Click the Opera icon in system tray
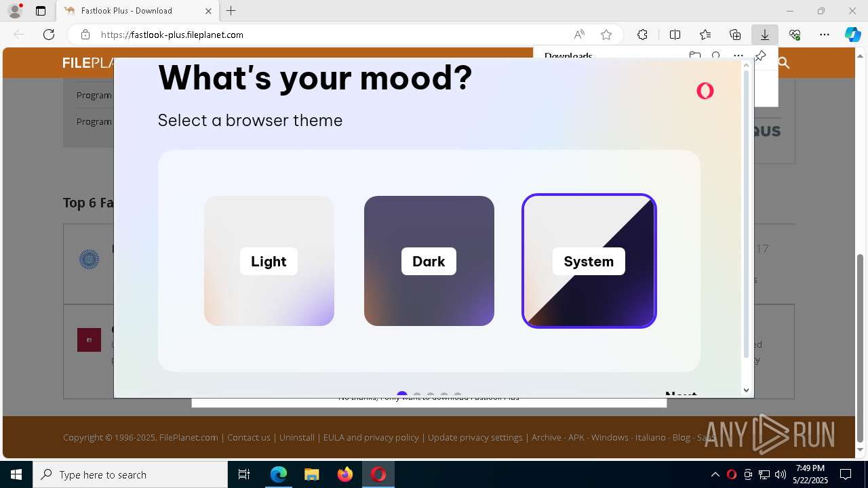Screen dimensions: 868x488 point(731,474)
